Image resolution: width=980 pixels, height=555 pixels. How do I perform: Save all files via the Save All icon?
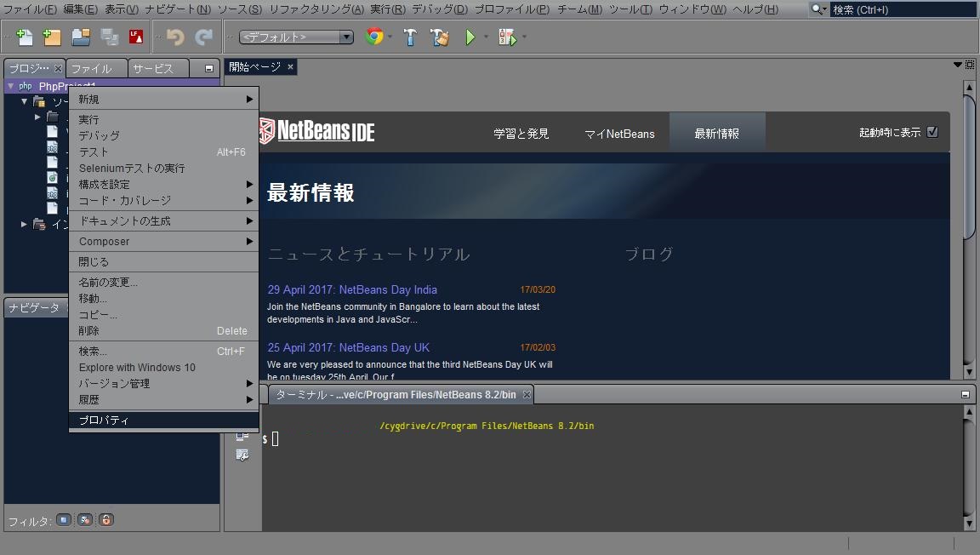point(109,36)
